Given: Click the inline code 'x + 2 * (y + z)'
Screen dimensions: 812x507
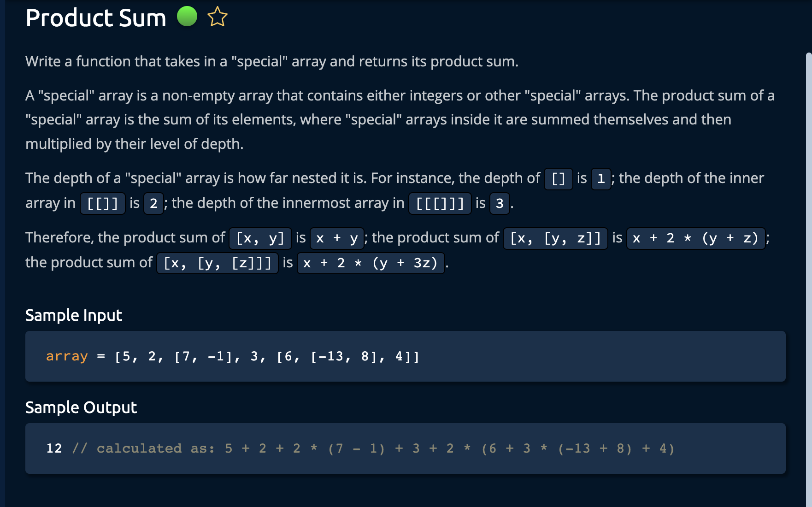Looking at the screenshot, I should point(695,238).
